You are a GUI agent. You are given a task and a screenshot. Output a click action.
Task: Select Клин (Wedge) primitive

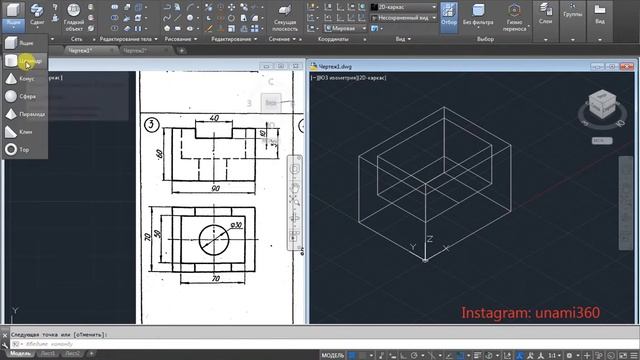[24, 132]
